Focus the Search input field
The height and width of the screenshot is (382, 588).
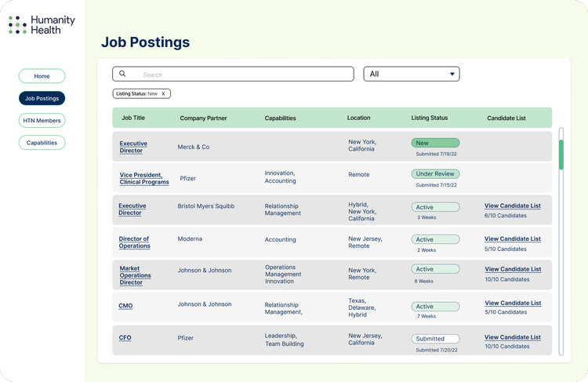[233, 74]
